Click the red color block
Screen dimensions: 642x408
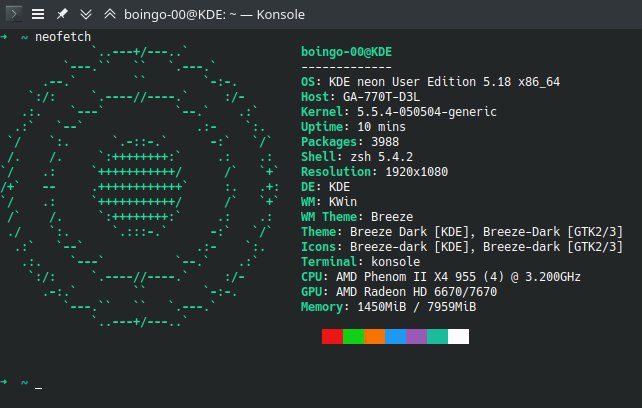point(332,336)
